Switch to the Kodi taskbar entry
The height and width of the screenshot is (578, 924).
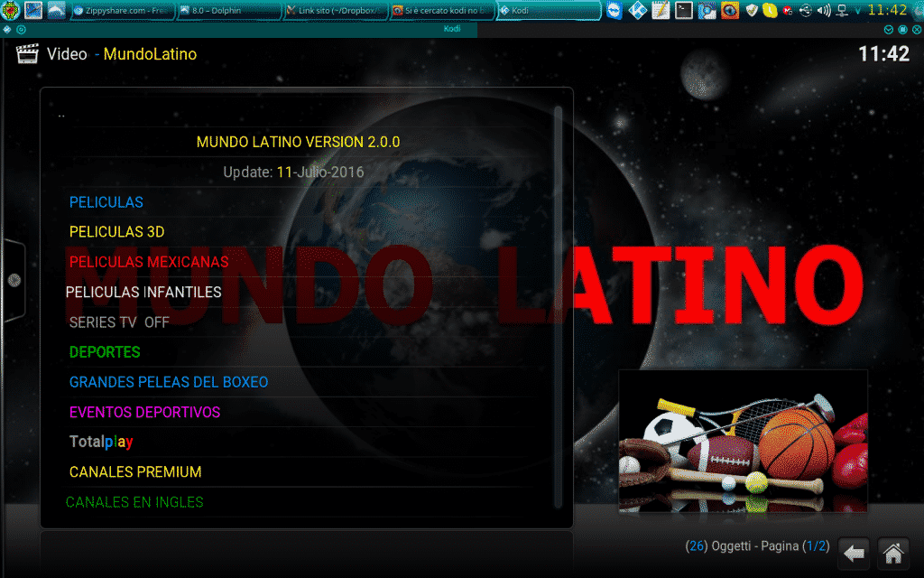(x=548, y=11)
